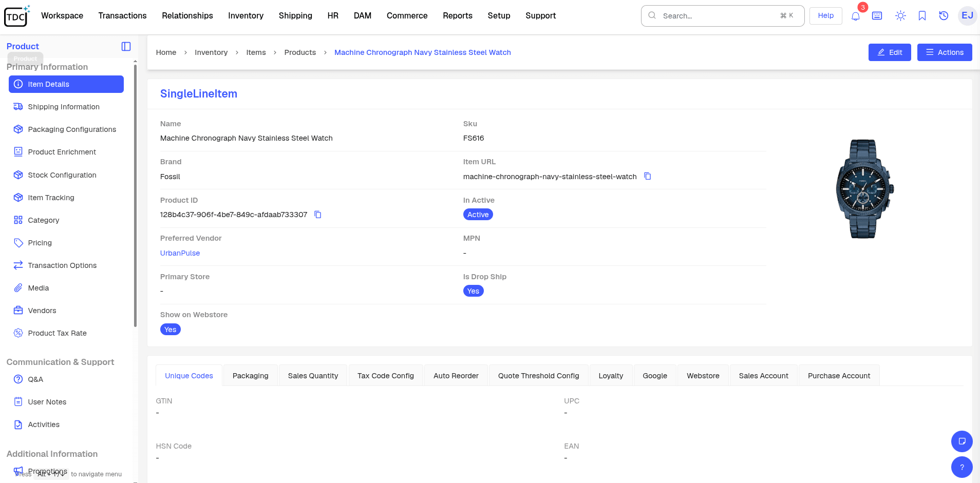Open the Reports top menu

click(x=458, y=16)
